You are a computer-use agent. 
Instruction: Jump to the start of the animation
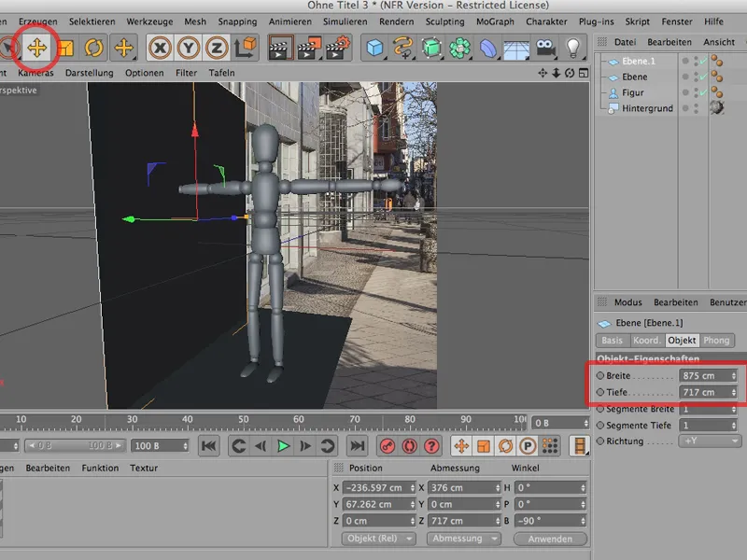208,446
